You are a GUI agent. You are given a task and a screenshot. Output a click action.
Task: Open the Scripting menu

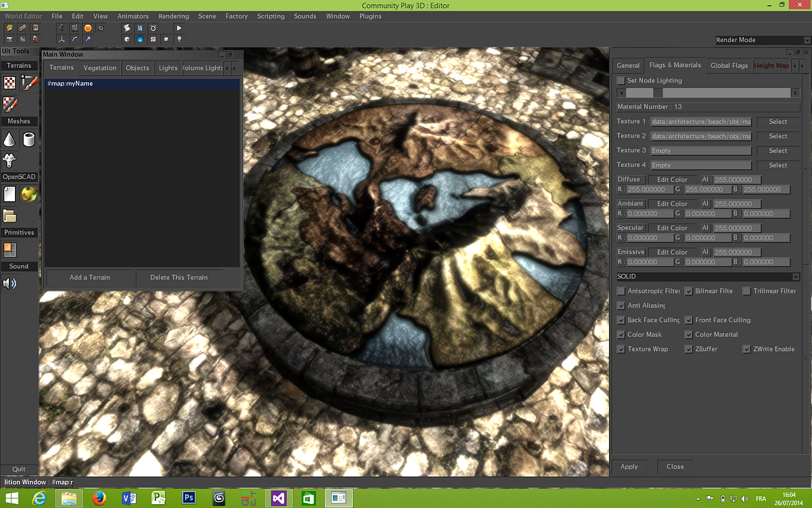pos(271,16)
